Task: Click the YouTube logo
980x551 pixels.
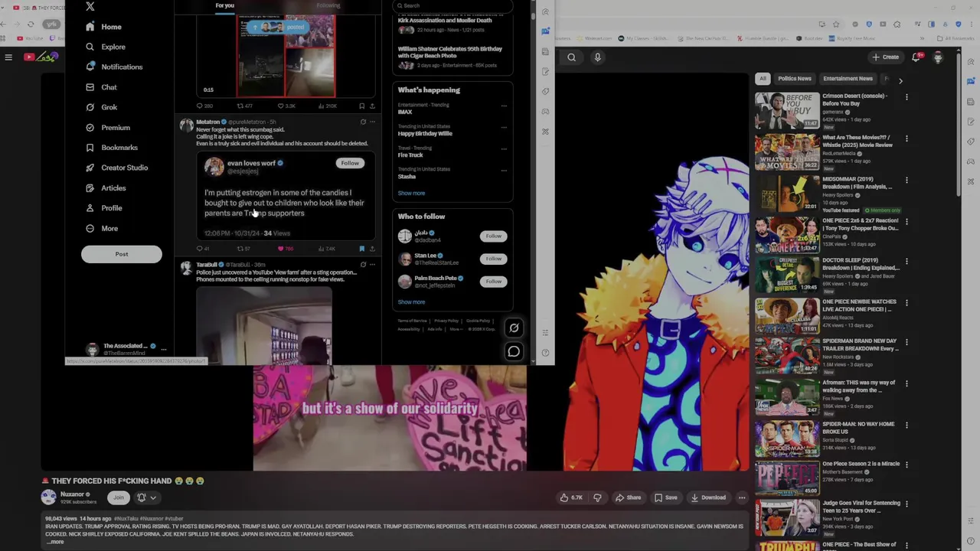Action: coord(40,57)
